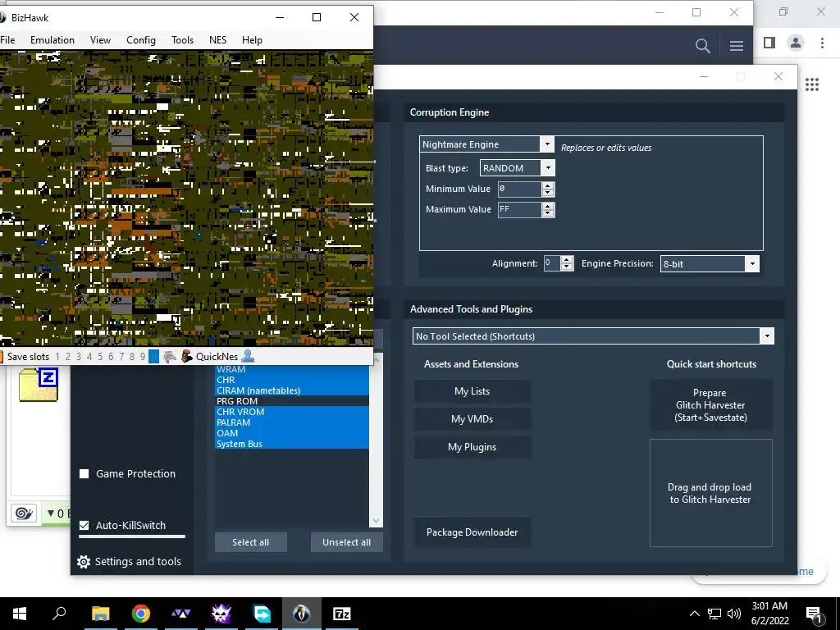
Task: Open the BizHawk Config menu
Action: (141, 40)
